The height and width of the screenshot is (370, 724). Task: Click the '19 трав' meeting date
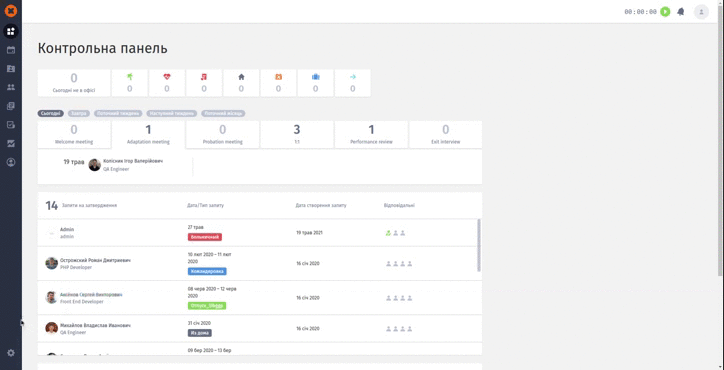[74, 162]
